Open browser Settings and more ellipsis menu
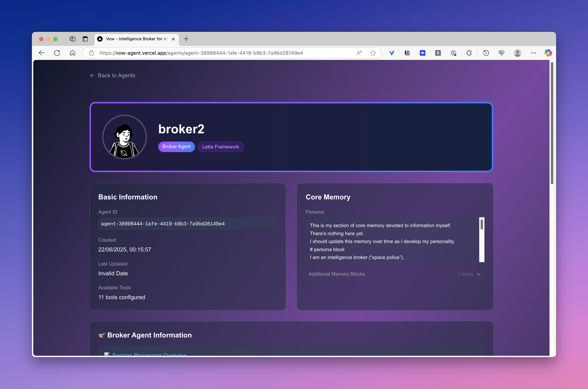The image size is (588, 389). pos(534,53)
